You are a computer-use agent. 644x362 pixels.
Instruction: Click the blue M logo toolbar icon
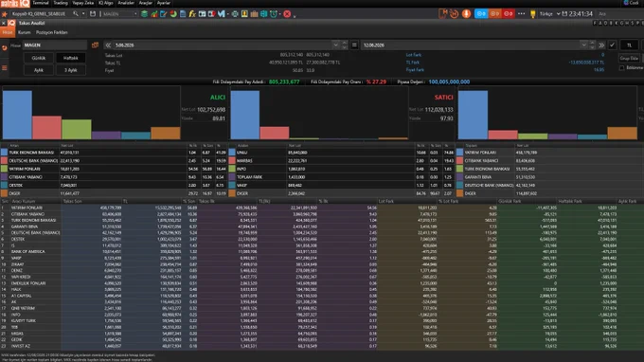tap(222, 14)
